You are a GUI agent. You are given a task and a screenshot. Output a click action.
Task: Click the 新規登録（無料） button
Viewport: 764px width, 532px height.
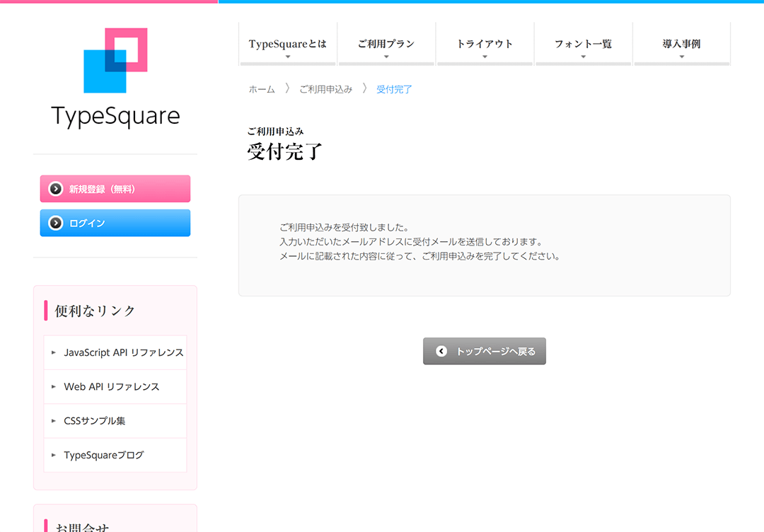pos(115,189)
